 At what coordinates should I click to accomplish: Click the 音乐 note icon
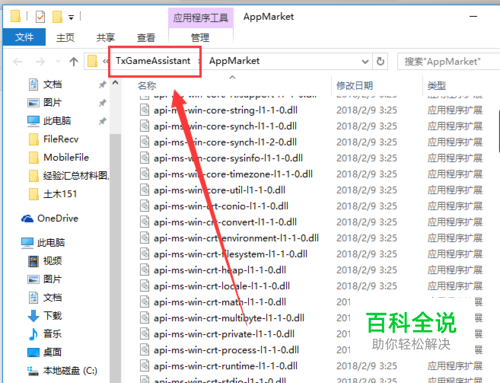[33, 334]
